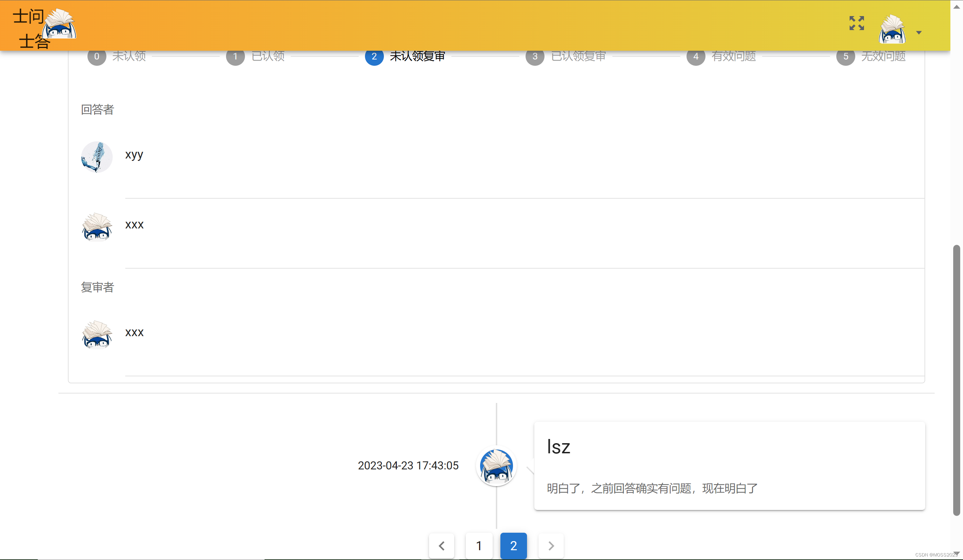
Task: Go to next page with right chevron
Action: (x=551, y=546)
